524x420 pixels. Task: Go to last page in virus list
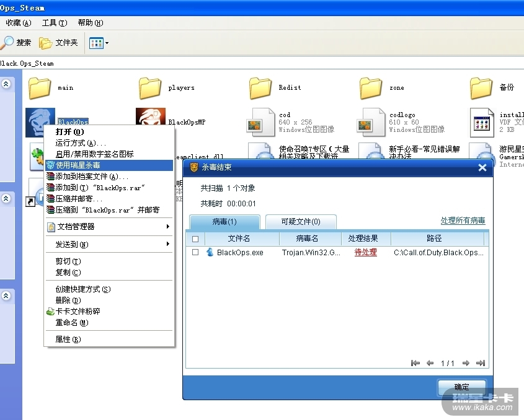tap(480, 363)
